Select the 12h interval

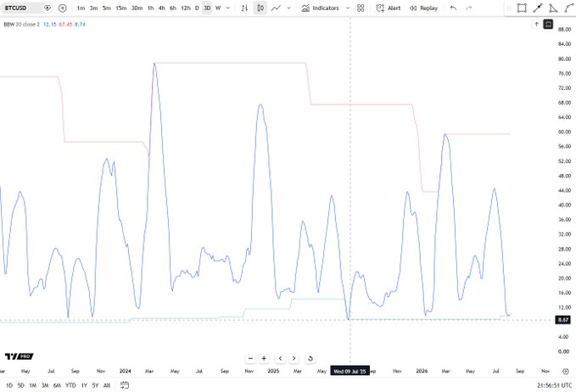tap(186, 8)
